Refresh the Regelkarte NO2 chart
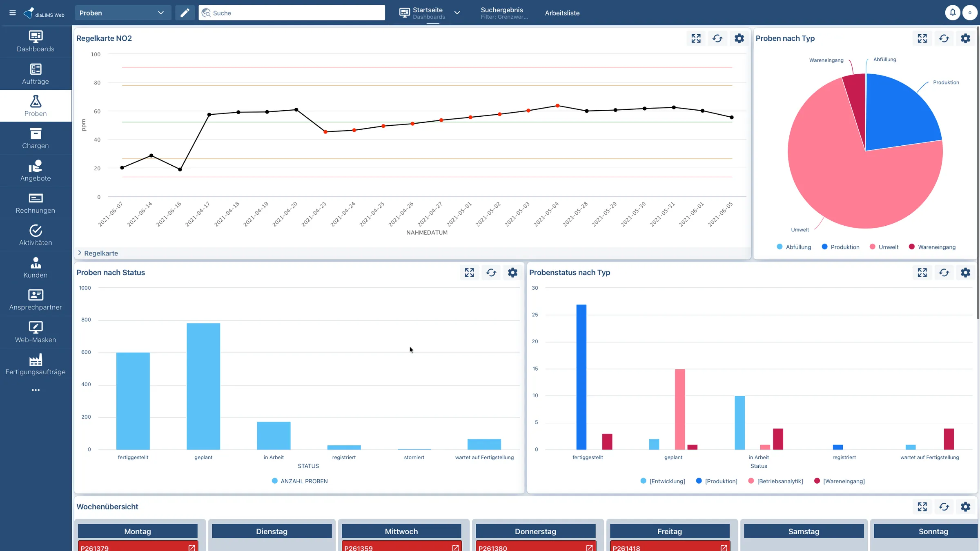The height and width of the screenshot is (551, 980). pyautogui.click(x=717, y=38)
